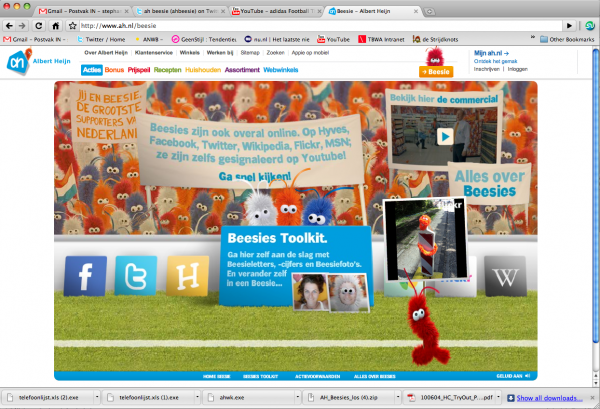Open a new tab with plus button
The height and width of the screenshot is (409, 600).
pyautogui.click(x=430, y=11)
